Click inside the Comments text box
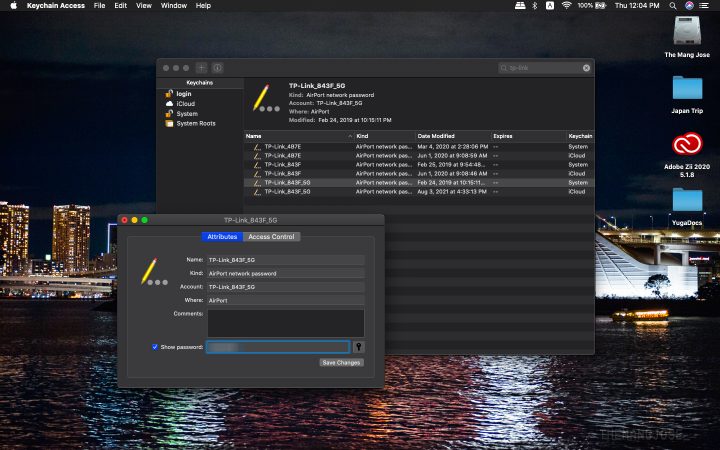The image size is (720, 450). pos(286,323)
